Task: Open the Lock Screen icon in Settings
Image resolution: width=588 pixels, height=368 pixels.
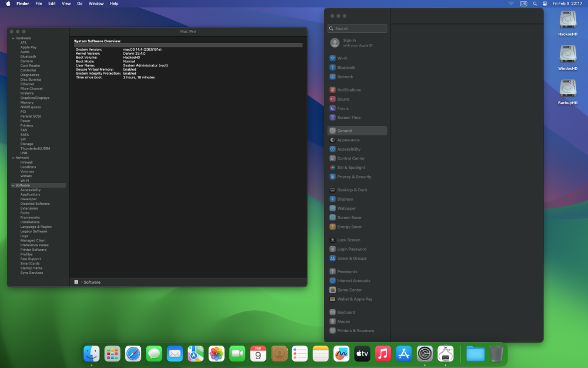Action: click(x=332, y=240)
